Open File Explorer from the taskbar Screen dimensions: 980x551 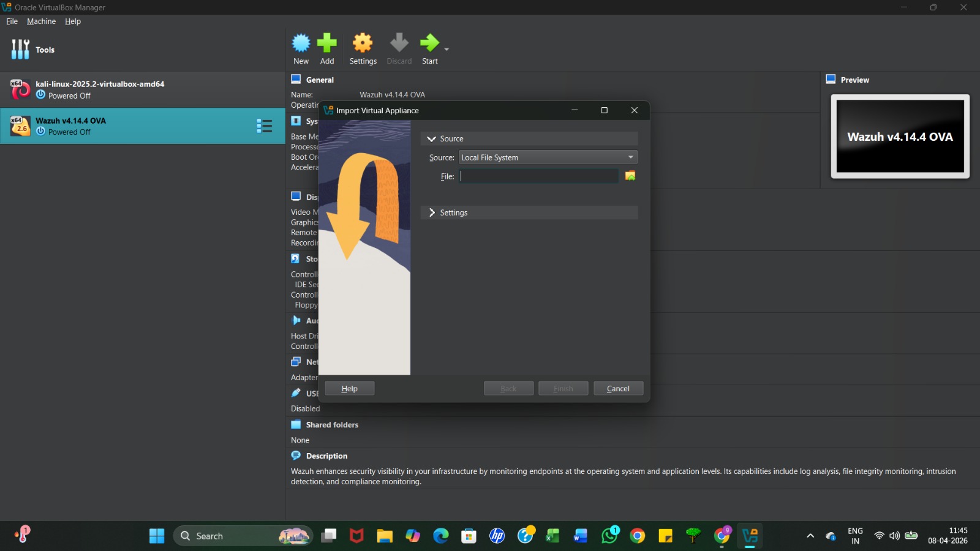pos(385,536)
